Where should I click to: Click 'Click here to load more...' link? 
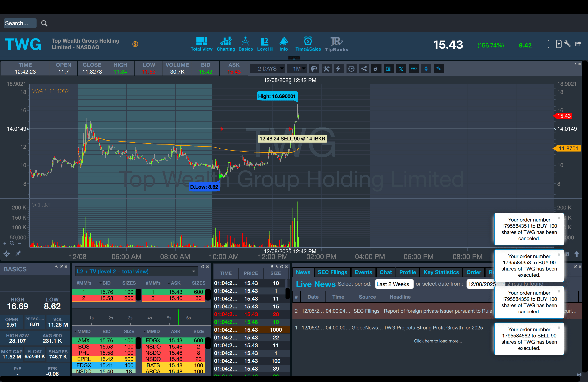tap(438, 341)
